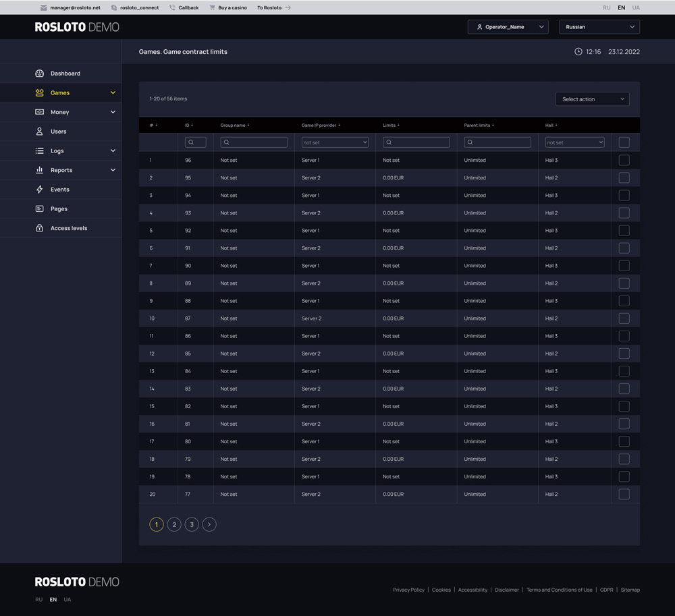This screenshot has height=616, width=675.
Task: Open the Game IP provider filter dropdown
Action: (335, 142)
